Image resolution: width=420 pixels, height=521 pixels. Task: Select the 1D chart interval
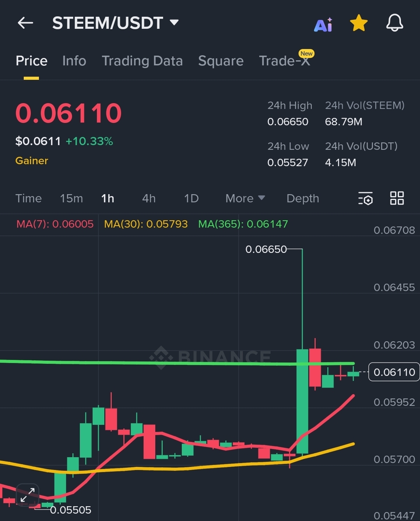[191, 198]
